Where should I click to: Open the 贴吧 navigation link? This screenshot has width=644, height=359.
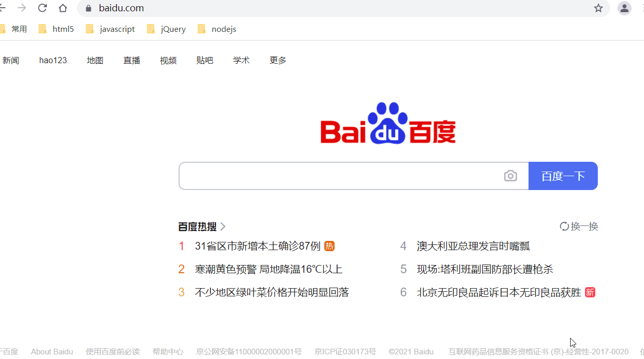point(205,61)
